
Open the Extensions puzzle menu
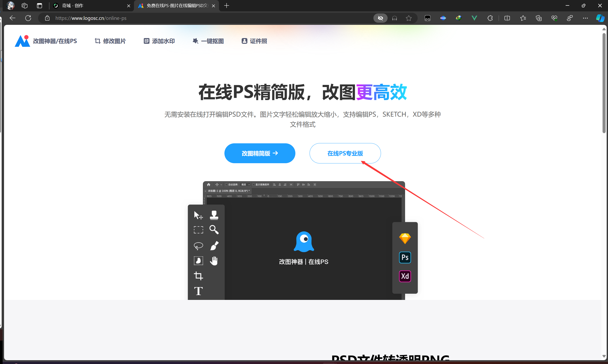click(x=490, y=18)
